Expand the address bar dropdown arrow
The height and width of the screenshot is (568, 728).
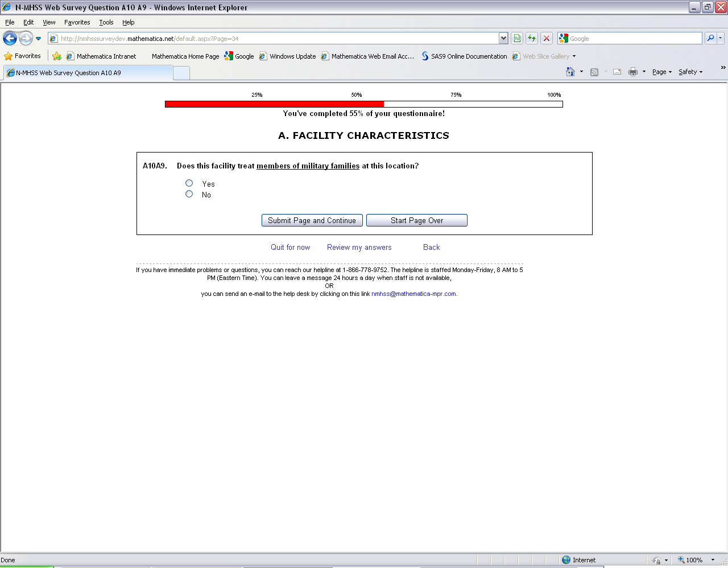503,38
